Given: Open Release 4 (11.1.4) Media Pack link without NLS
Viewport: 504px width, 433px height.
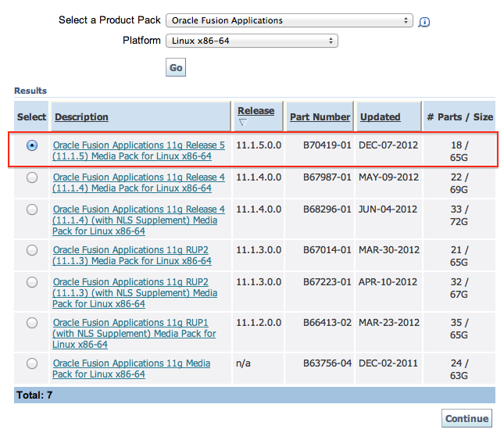Looking at the screenshot, I should 138,183.
